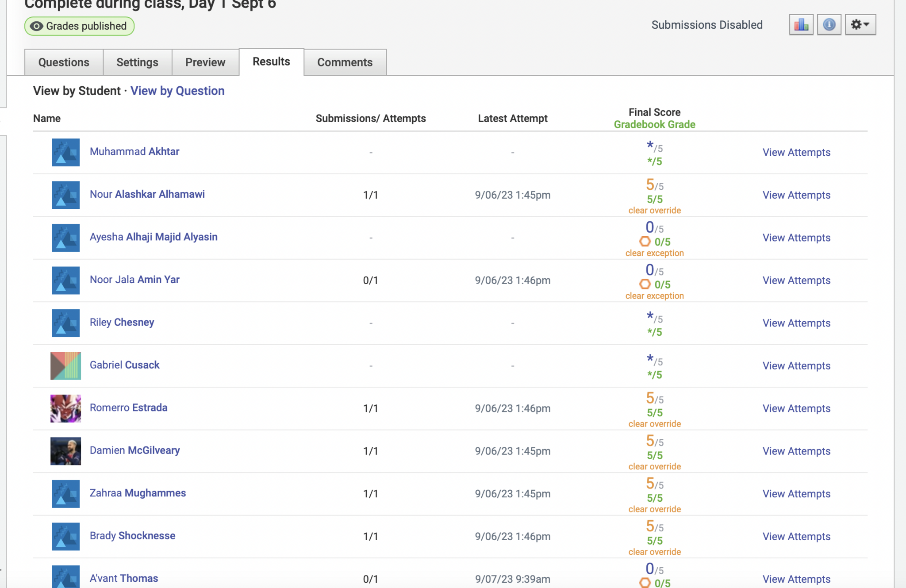Click the exception hexagon icon for Ayesha
Image resolution: width=906 pixels, height=588 pixels.
click(645, 242)
